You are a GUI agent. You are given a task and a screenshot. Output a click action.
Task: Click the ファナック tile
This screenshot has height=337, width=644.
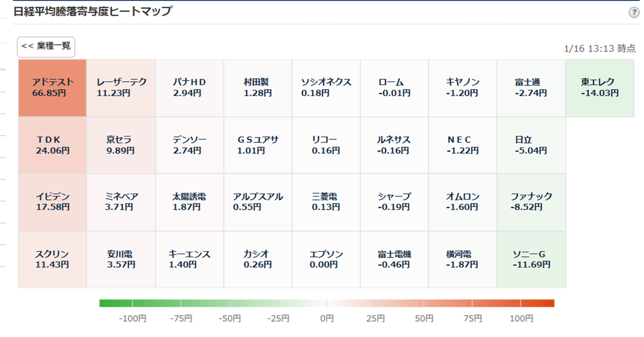(531, 202)
